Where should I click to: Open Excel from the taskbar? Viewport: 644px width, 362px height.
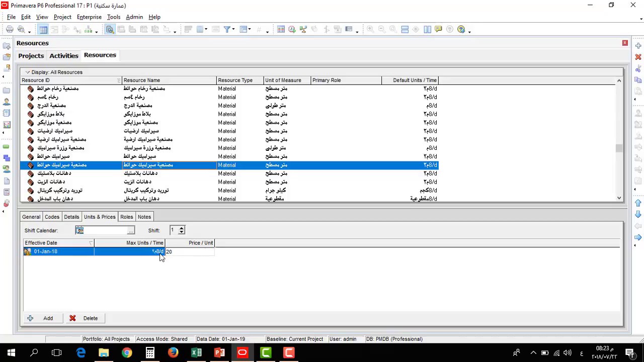[196, 353]
